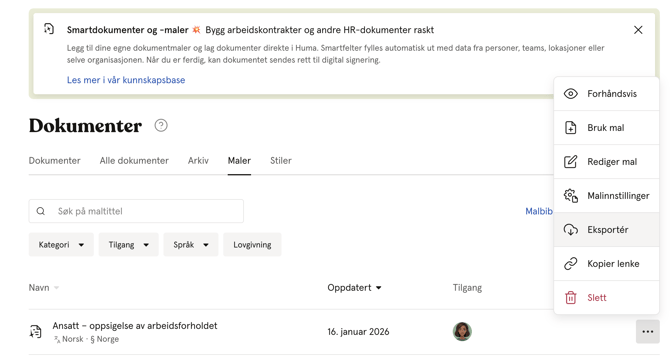The image size is (670, 362).
Task: Open Malinnstillinger from the context menu
Action: (x=606, y=196)
